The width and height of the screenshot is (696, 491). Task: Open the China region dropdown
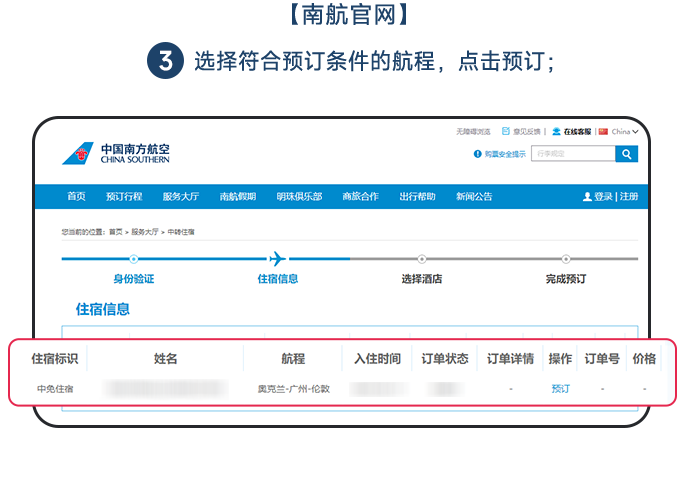[625, 132]
